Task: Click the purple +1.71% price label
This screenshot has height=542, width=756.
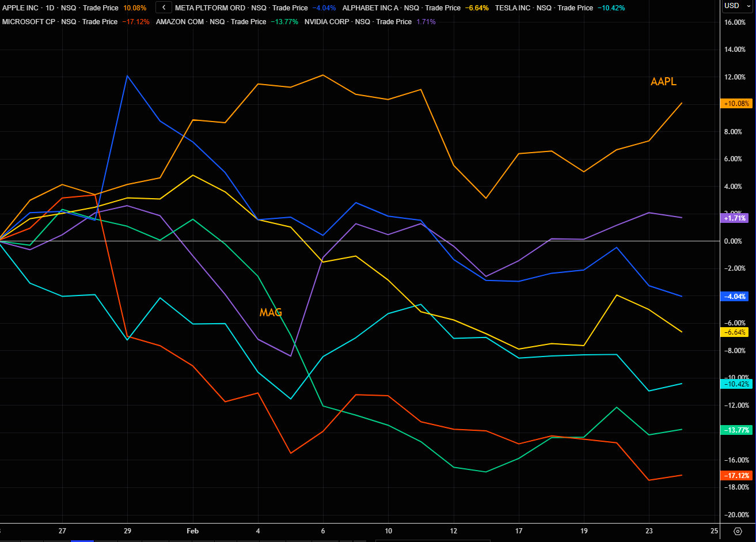Action: coord(734,218)
